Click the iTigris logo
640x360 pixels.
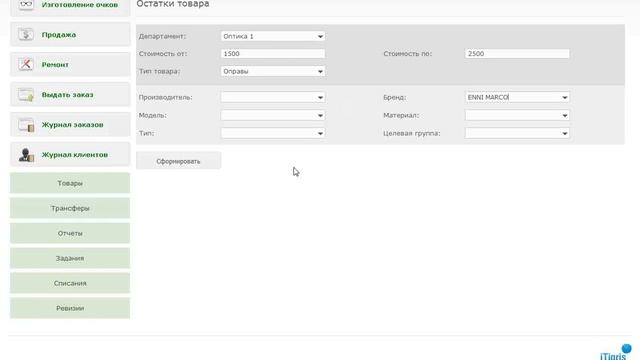click(x=616, y=353)
